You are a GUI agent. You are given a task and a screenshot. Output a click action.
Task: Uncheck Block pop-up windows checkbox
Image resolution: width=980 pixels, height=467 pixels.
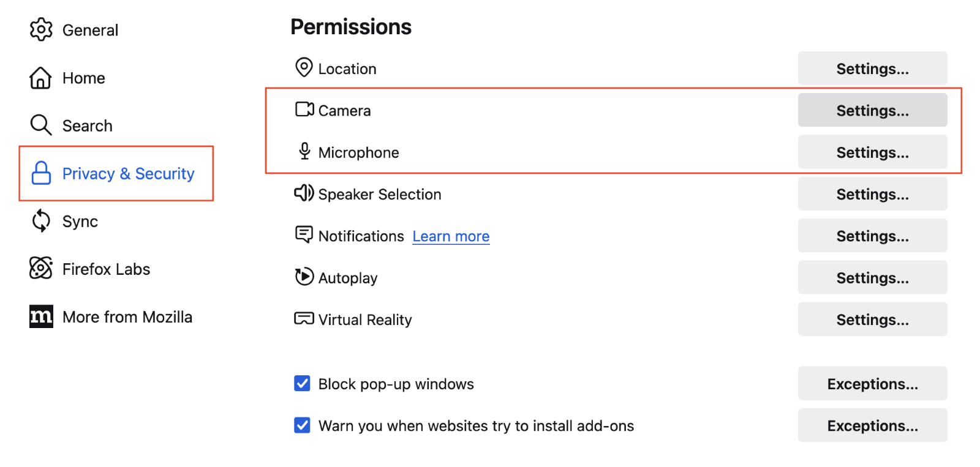(x=302, y=383)
